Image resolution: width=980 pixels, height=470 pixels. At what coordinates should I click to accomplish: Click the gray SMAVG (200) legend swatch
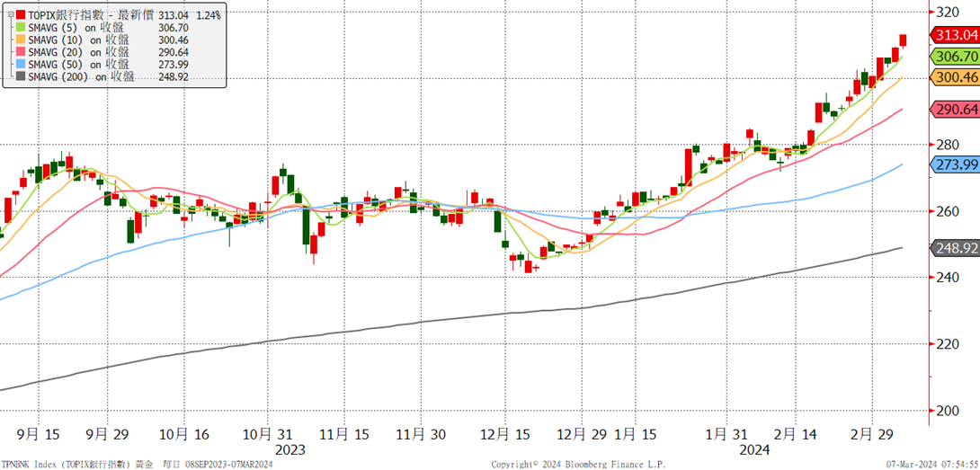22,77
